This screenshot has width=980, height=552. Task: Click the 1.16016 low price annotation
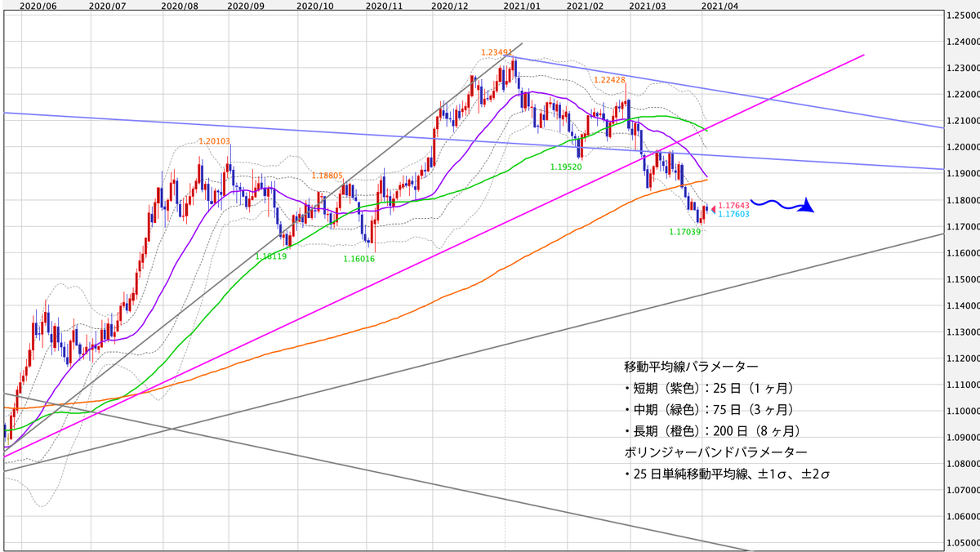coord(359,258)
